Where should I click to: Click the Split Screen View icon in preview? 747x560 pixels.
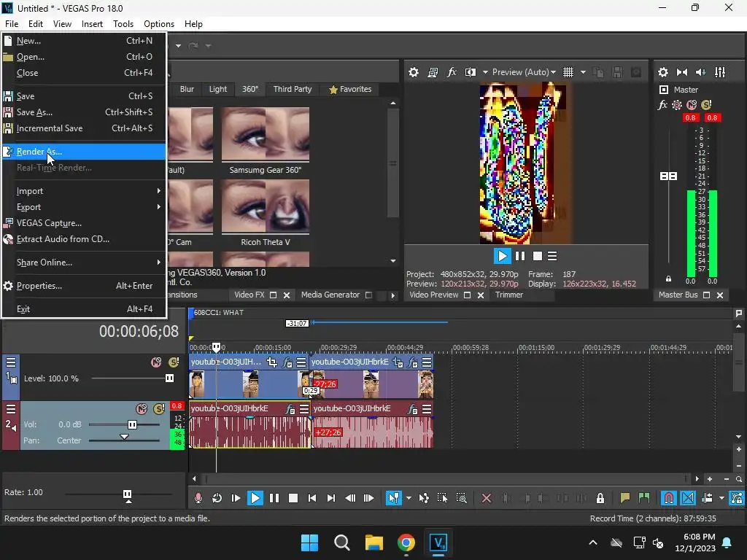coord(470,72)
